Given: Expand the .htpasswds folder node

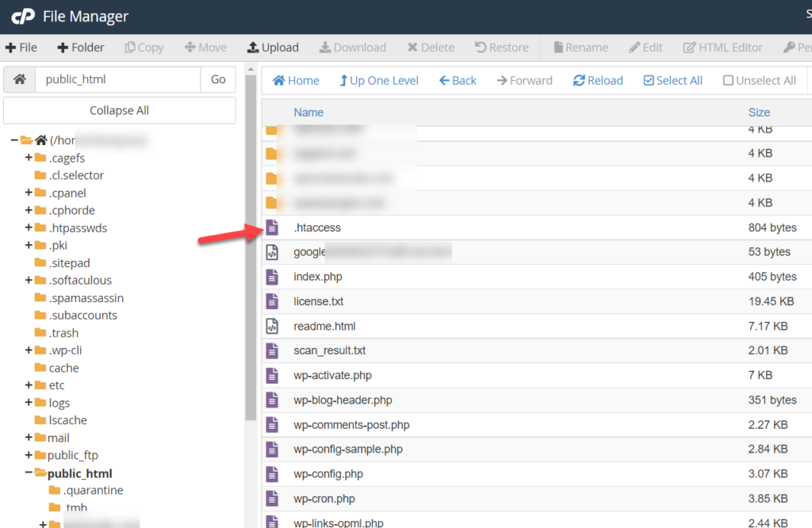Looking at the screenshot, I should coord(29,228).
